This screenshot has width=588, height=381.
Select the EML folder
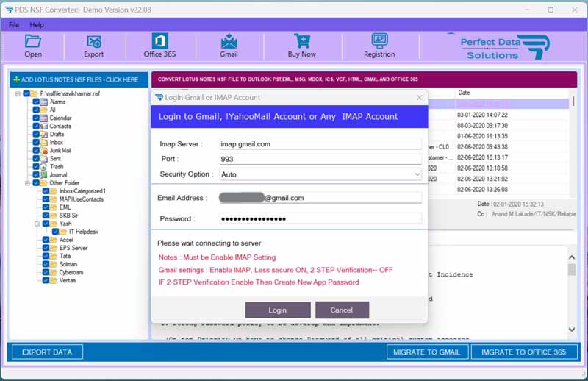(65, 207)
